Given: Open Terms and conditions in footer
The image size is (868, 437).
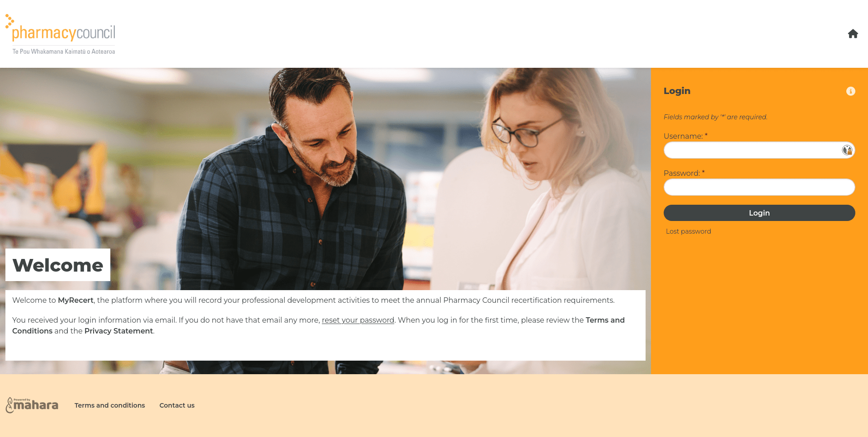Looking at the screenshot, I should pyautogui.click(x=109, y=405).
